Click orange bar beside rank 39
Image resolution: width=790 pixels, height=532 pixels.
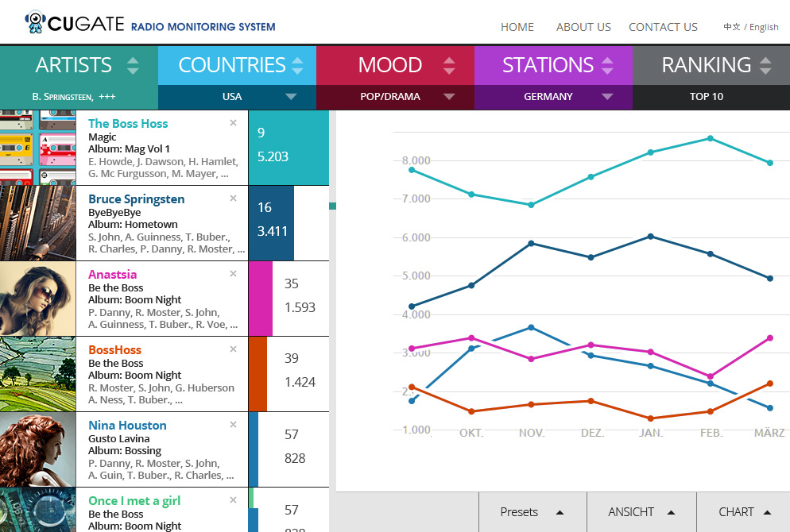(258, 374)
